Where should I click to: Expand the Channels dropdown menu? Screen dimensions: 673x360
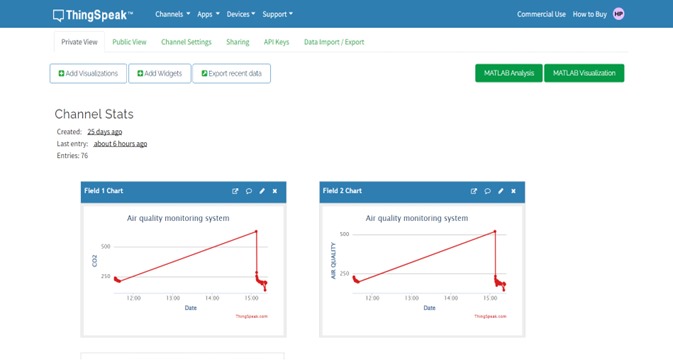(x=173, y=14)
